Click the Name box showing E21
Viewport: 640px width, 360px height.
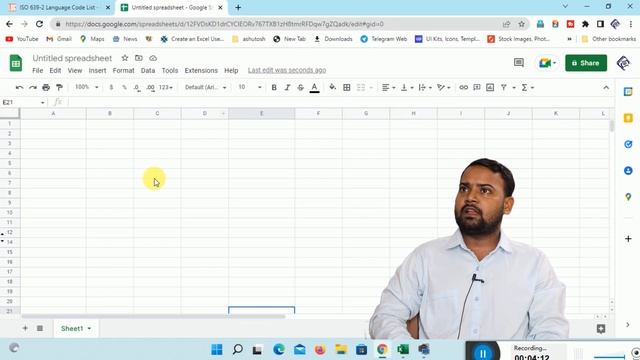23,102
